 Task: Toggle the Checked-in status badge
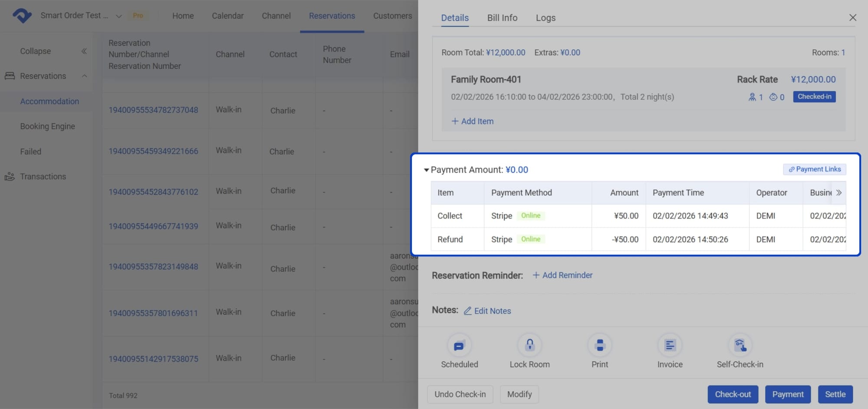click(x=814, y=96)
